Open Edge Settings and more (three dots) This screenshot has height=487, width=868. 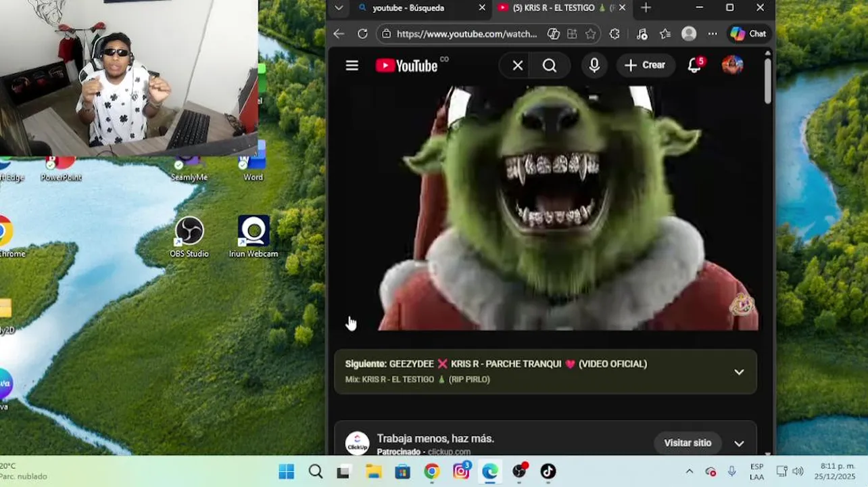pyautogui.click(x=713, y=34)
